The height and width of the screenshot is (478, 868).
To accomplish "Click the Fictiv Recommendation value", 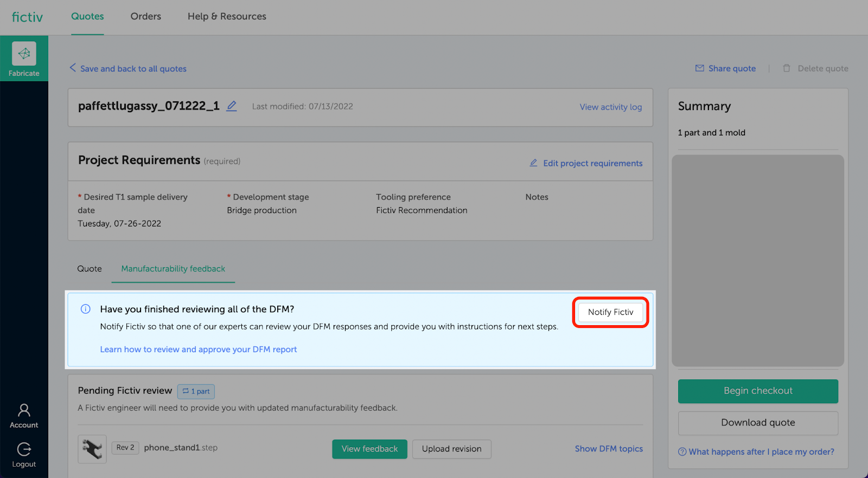I will pyautogui.click(x=422, y=210).
